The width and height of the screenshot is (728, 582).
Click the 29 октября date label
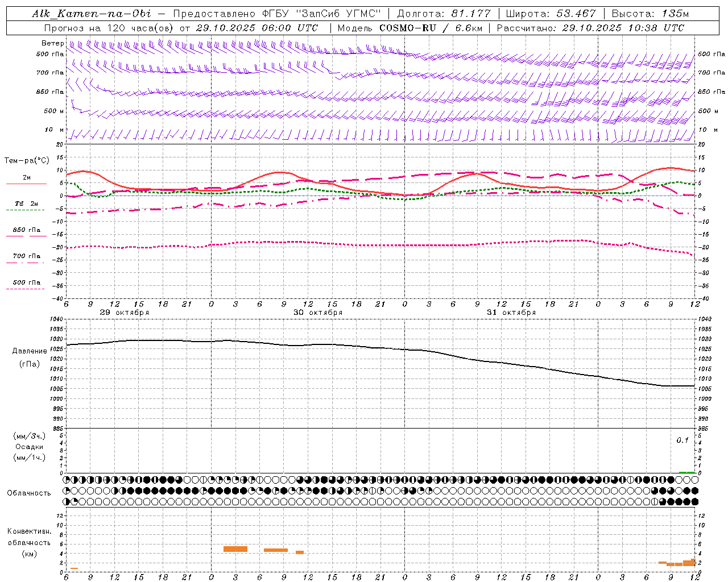click(125, 313)
